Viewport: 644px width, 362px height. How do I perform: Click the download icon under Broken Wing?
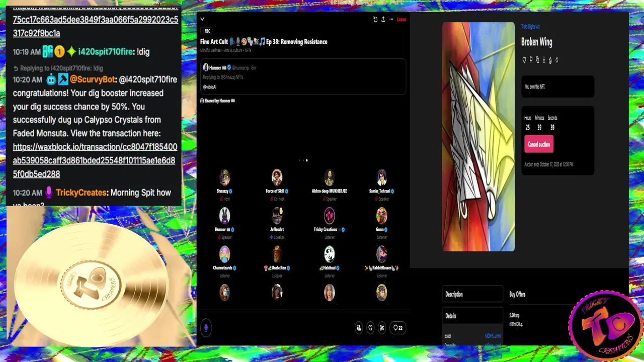[544, 60]
